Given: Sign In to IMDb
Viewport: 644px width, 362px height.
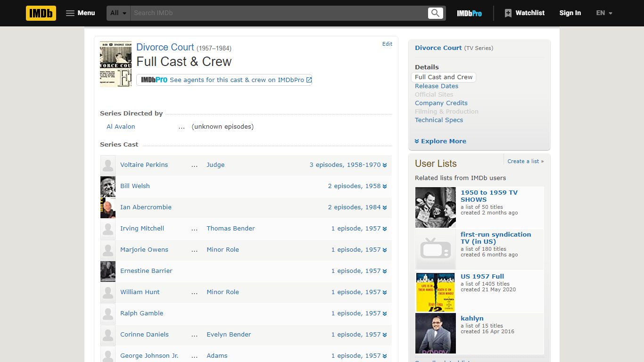Looking at the screenshot, I should pos(570,13).
